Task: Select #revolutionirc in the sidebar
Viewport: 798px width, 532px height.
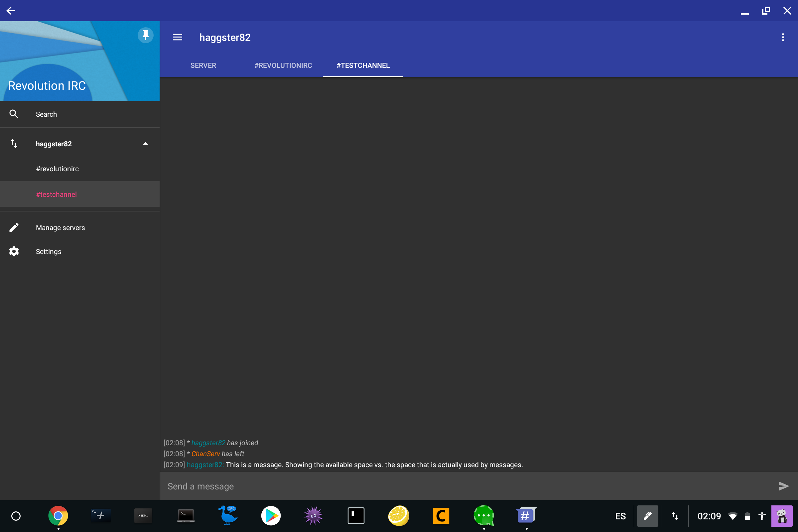Action: (57, 169)
